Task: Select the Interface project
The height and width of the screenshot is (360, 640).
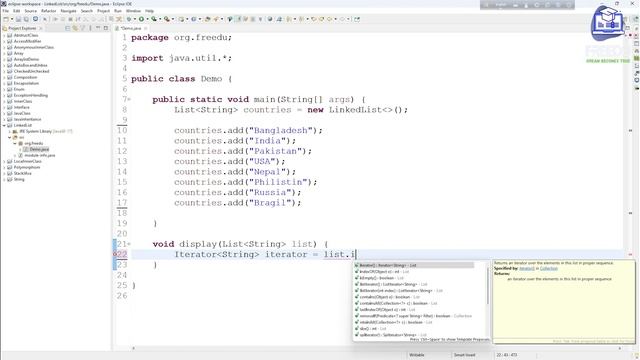Action: tap(22, 107)
